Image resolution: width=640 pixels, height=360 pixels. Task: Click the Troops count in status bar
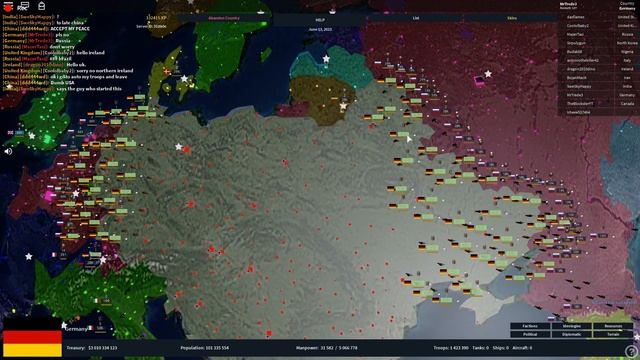(451, 348)
